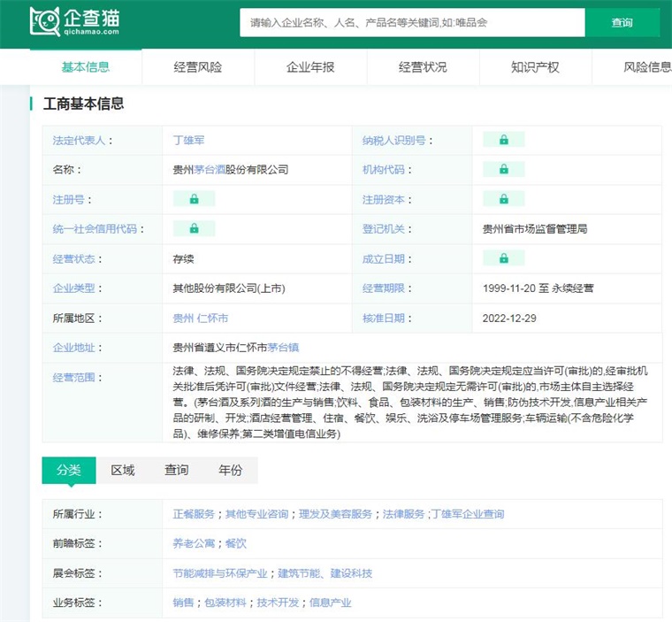Click the 贵州 region link
672x622 pixels.
click(182, 318)
